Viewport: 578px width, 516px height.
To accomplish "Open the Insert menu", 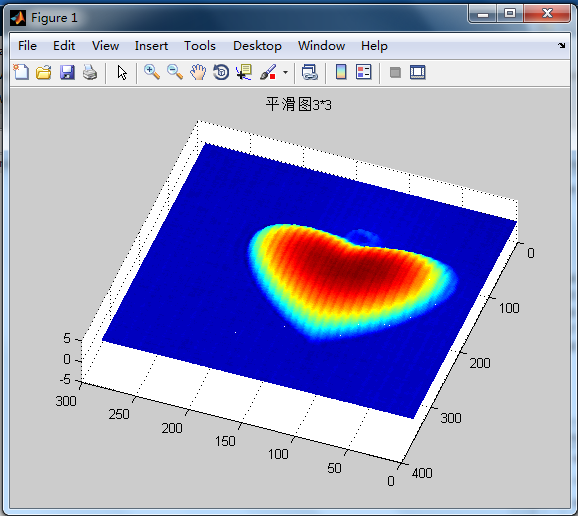I will point(151,46).
